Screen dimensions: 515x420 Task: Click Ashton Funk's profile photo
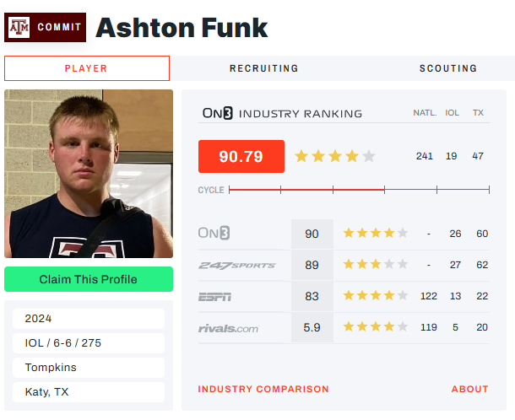89,174
